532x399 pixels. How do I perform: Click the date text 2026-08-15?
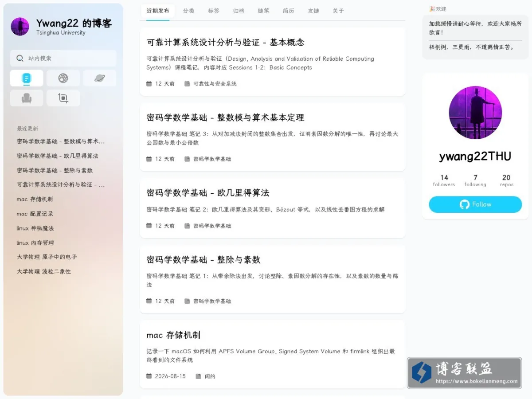pos(170,376)
